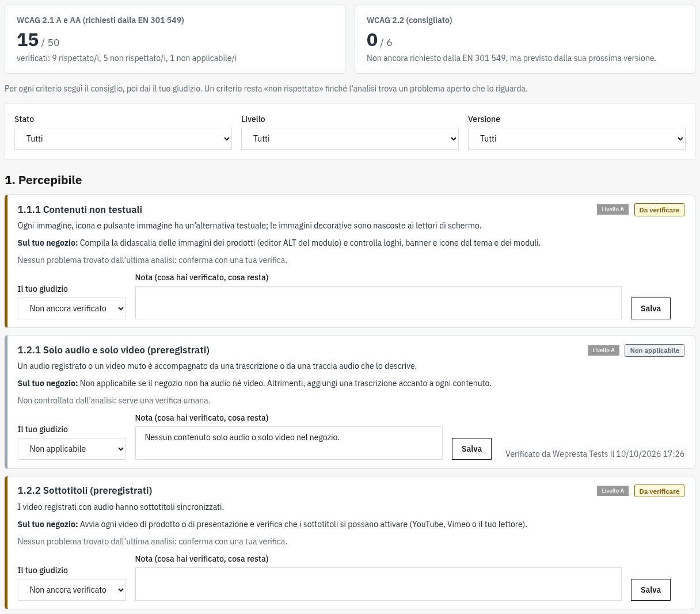Click the '15 / 50' score
This screenshot has height=614, width=700.
(x=38, y=40)
